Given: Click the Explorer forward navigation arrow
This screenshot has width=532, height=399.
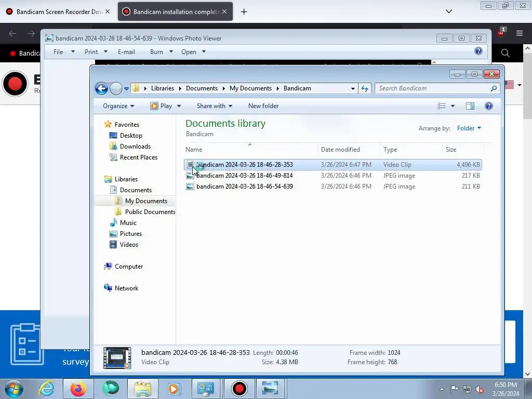Looking at the screenshot, I should 116,88.
